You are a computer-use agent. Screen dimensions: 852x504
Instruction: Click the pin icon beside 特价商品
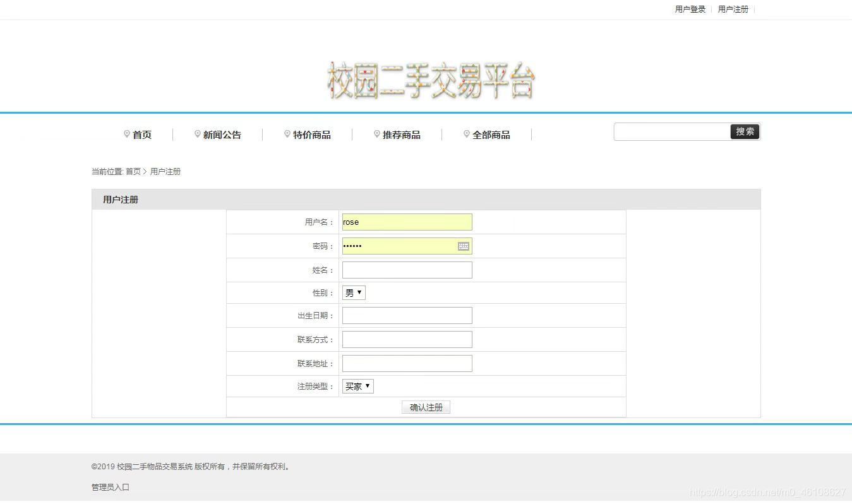(287, 134)
